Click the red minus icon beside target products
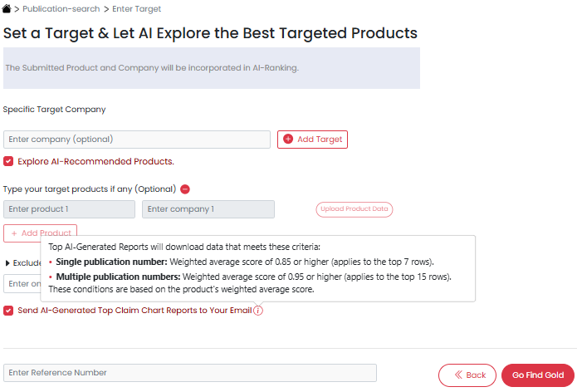Screen dimensions: 577x392 (185, 189)
